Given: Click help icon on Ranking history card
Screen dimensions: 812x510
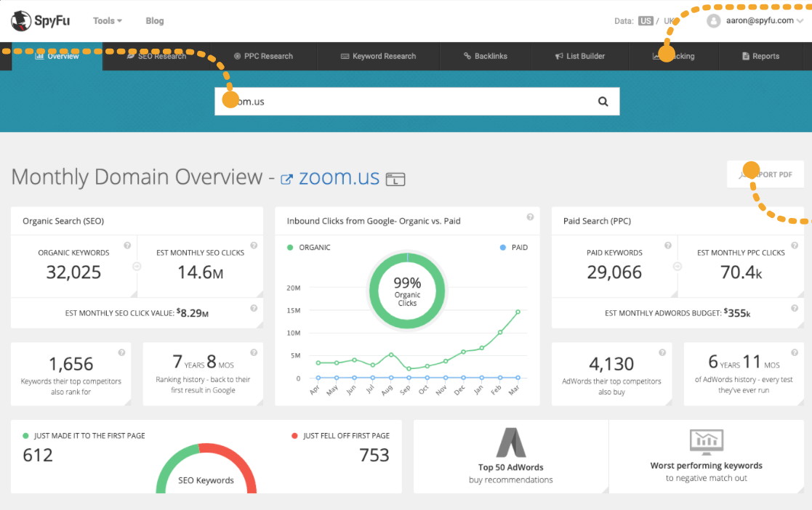Looking at the screenshot, I should click(x=254, y=352).
